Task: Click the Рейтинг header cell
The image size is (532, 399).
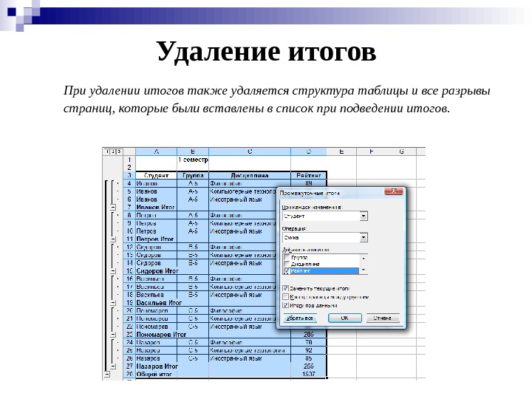Action: point(309,175)
